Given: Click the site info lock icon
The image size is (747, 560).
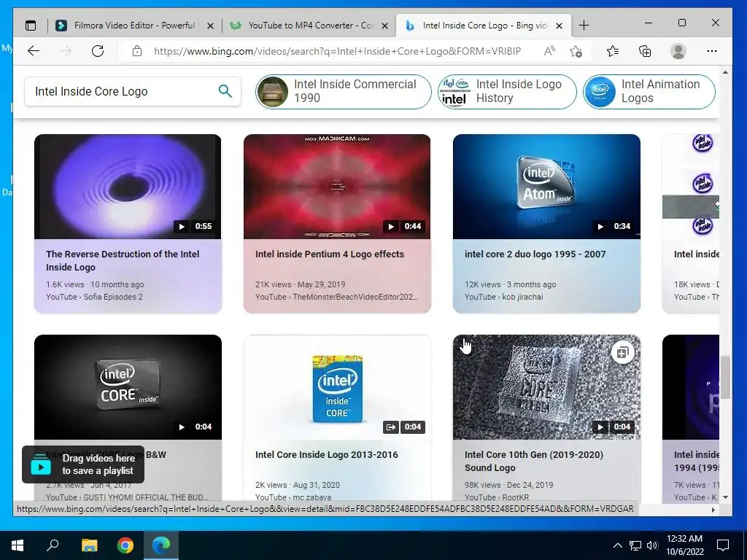Looking at the screenshot, I should pos(136,51).
